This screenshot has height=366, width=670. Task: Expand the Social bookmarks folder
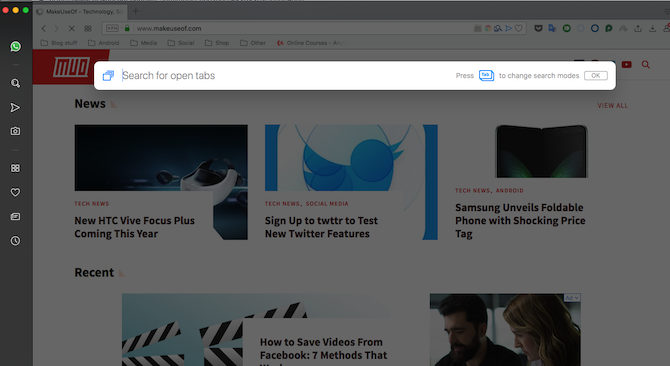tap(181, 43)
